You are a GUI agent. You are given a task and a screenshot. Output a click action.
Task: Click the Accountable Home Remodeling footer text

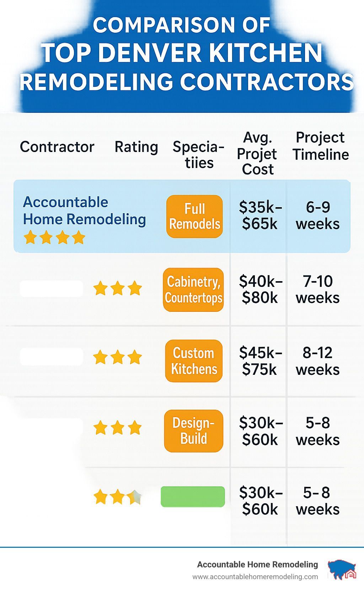[x=257, y=564]
